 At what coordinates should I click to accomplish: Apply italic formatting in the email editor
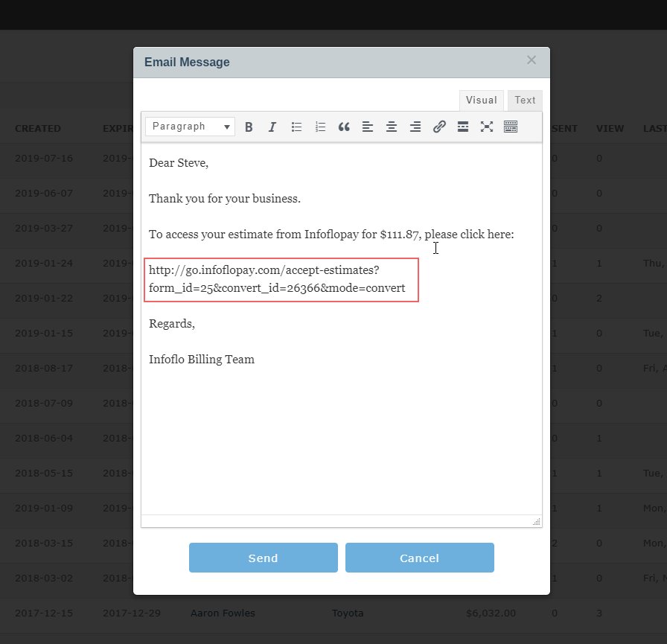(x=272, y=127)
